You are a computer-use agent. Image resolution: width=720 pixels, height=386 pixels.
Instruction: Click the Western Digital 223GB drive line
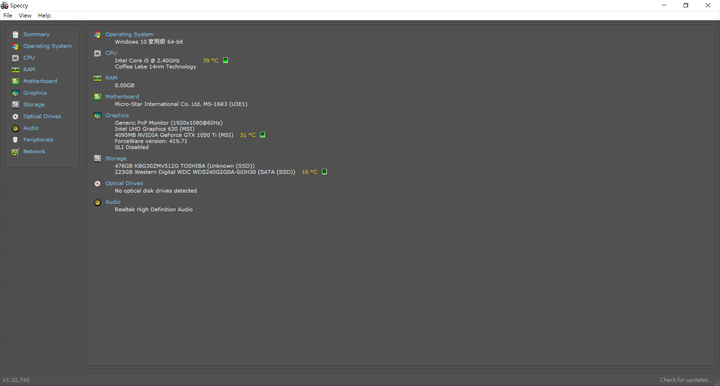pos(205,172)
